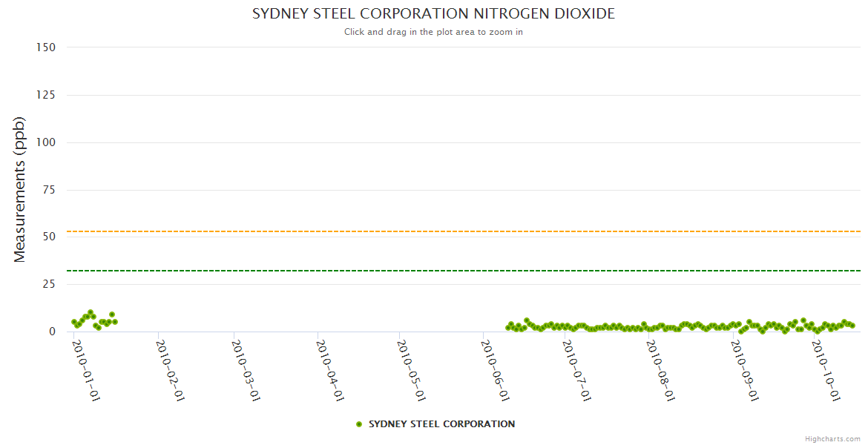The width and height of the screenshot is (868, 445).
Task: Click the 2010-07-01 x-axis label
Action: [x=576, y=370]
